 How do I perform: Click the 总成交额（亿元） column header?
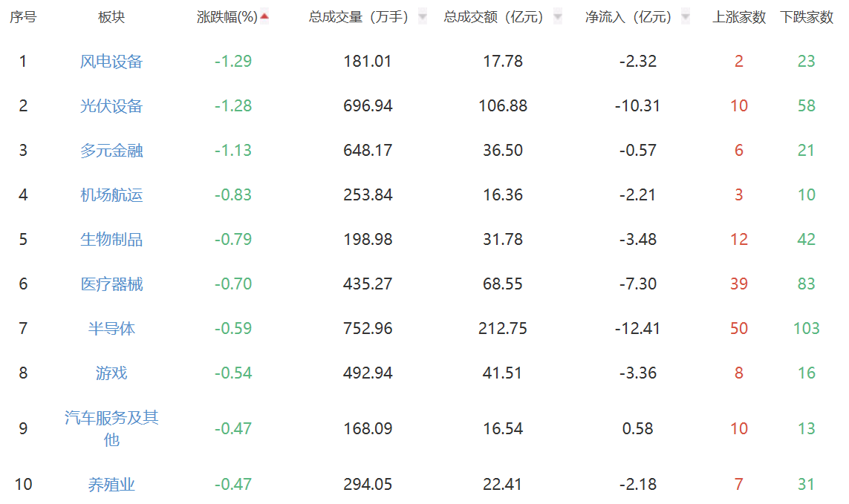pos(494,17)
